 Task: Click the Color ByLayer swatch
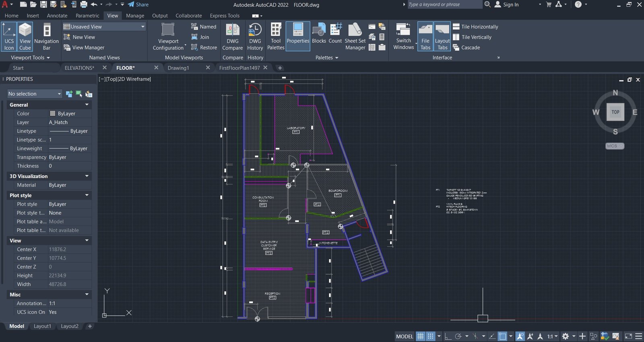point(52,113)
